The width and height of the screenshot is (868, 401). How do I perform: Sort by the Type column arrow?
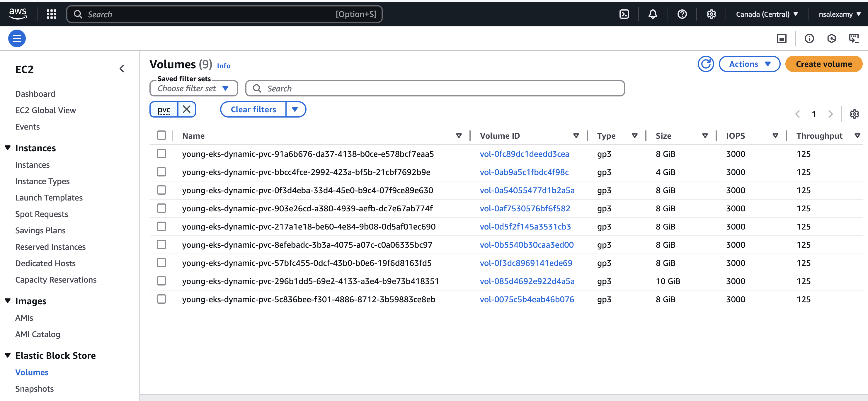634,135
